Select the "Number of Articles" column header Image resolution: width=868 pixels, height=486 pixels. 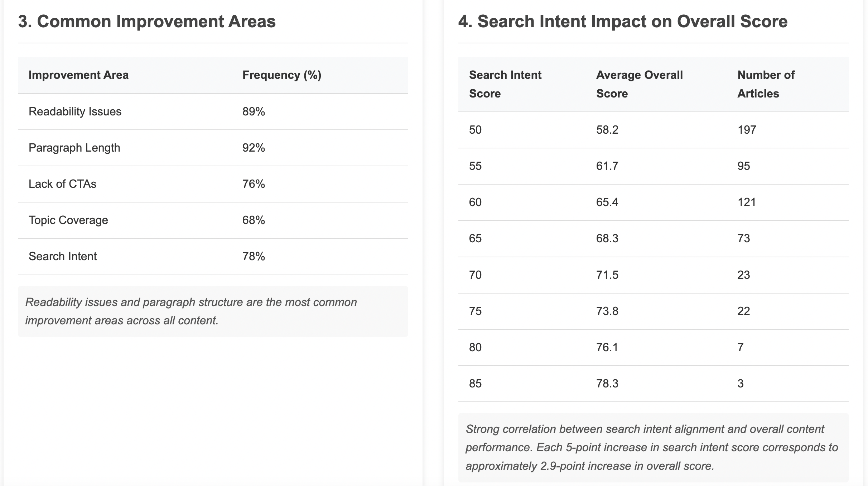(x=766, y=84)
